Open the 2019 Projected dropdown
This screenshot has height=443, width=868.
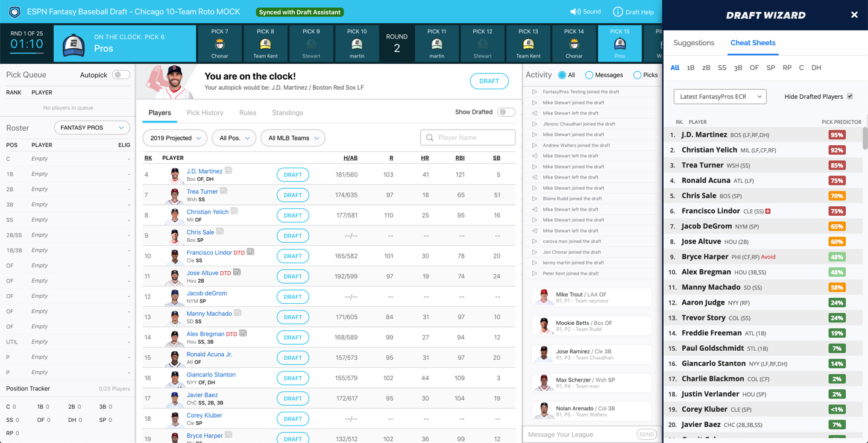click(x=175, y=138)
